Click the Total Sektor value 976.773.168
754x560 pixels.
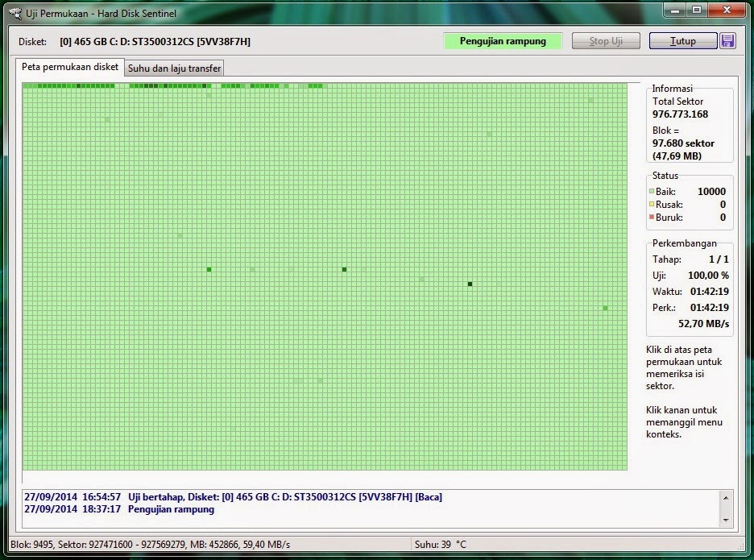(x=680, y=114)
